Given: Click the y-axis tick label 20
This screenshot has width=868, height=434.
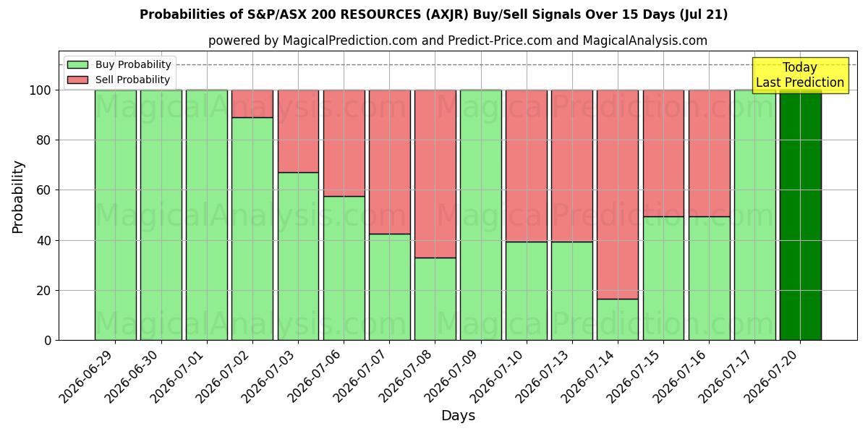Looking at the screenshot, I should click(45, 290).
